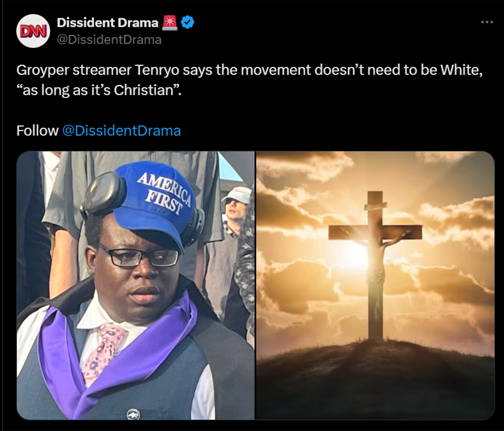This screenshot has width=504, height=431.
Task: Click the word "Follow" in the tweet body
Action: click(x=37, y=131)
